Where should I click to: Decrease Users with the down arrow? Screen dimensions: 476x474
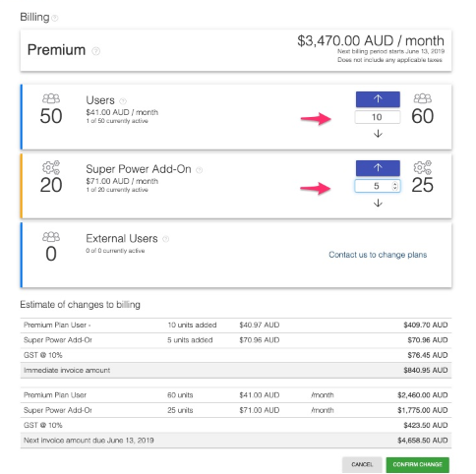[x=378, y=134]
